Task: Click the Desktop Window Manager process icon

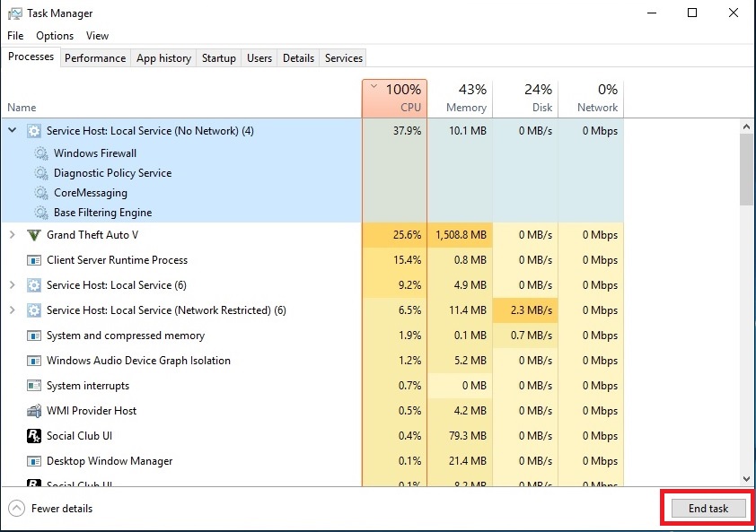Action: [34, 461]
